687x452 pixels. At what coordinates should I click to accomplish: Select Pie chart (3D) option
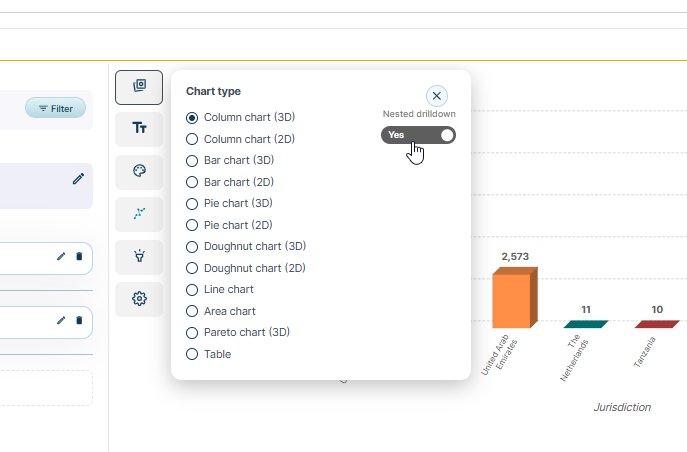tap(192, 203)
